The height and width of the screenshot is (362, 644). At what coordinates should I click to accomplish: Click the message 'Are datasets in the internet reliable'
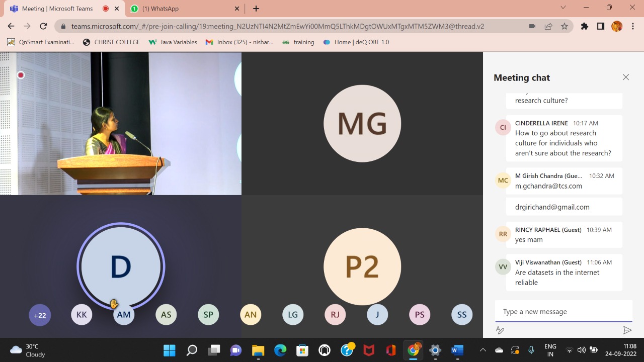point(557,278)
